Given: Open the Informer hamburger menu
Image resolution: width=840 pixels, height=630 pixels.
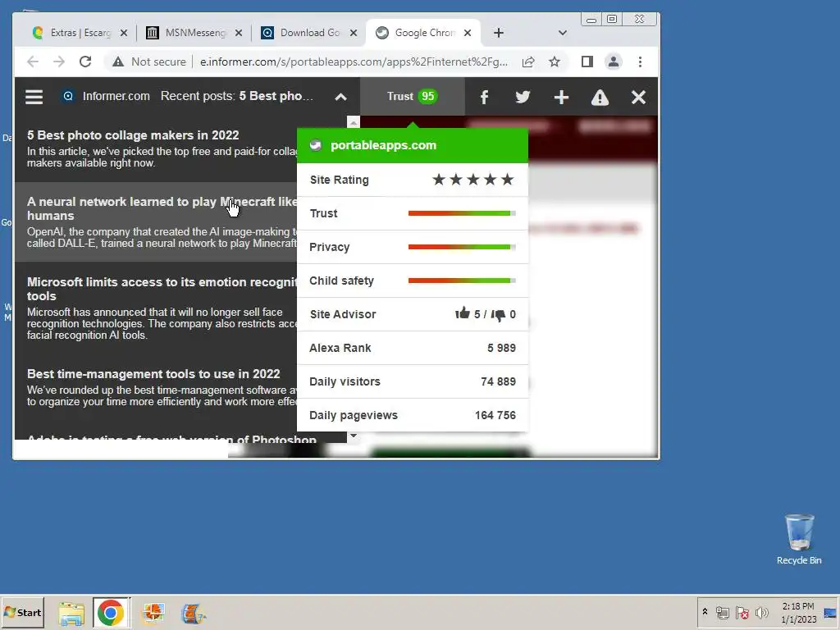Looking at the screenshot, I should click(34, 97).
